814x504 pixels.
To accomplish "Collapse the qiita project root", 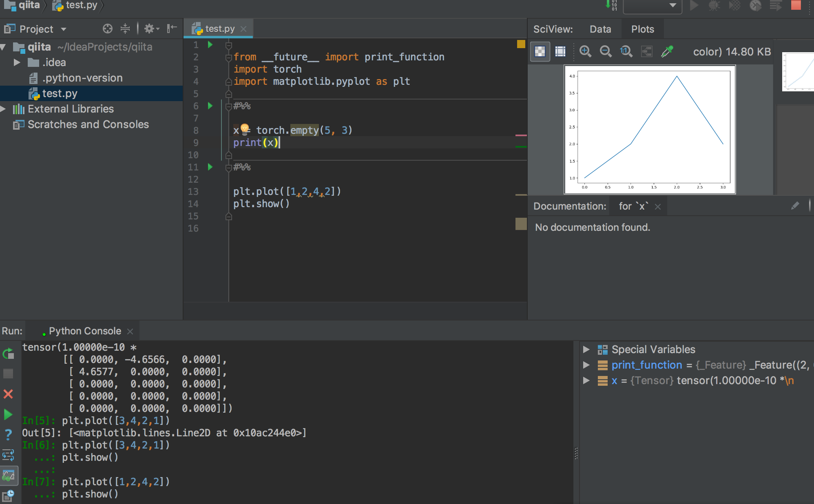I will (3, 47).
